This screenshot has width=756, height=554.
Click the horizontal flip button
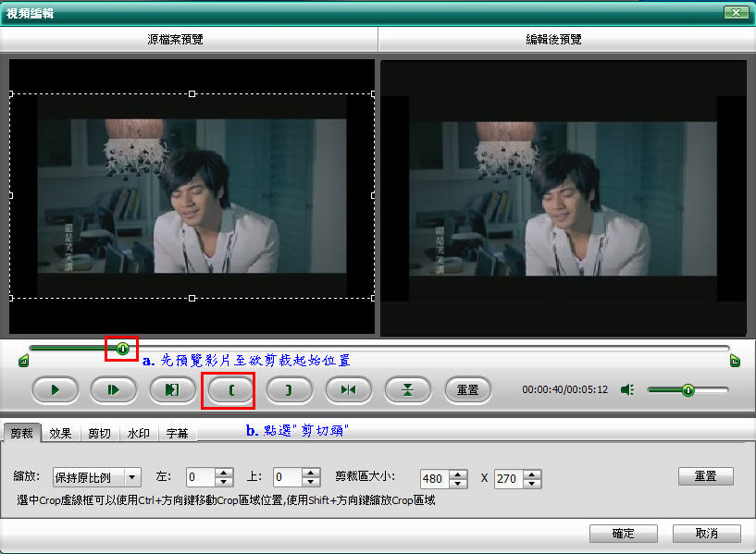(x=348, y=390)
